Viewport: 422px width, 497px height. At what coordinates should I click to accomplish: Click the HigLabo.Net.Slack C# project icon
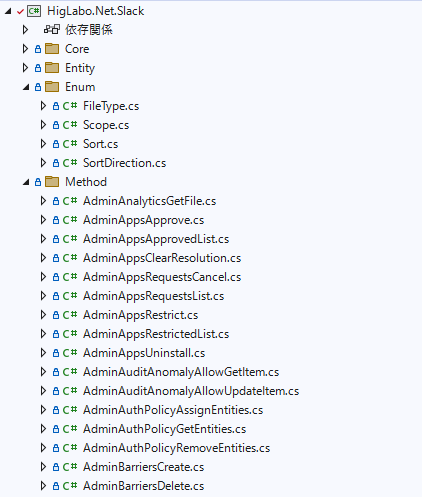coord(34,11)
